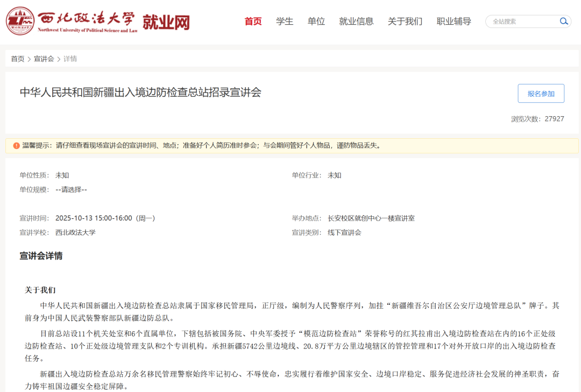This screenshot has height=392, width=581.
Task: Open 关于我们 in the top navigation
Action: 405,22
